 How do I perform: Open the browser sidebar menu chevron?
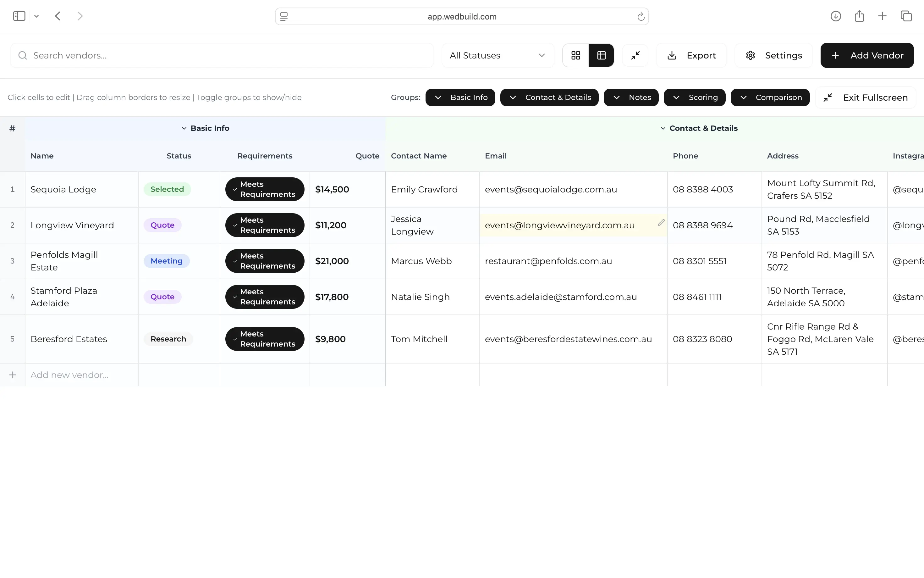[36, 16]
